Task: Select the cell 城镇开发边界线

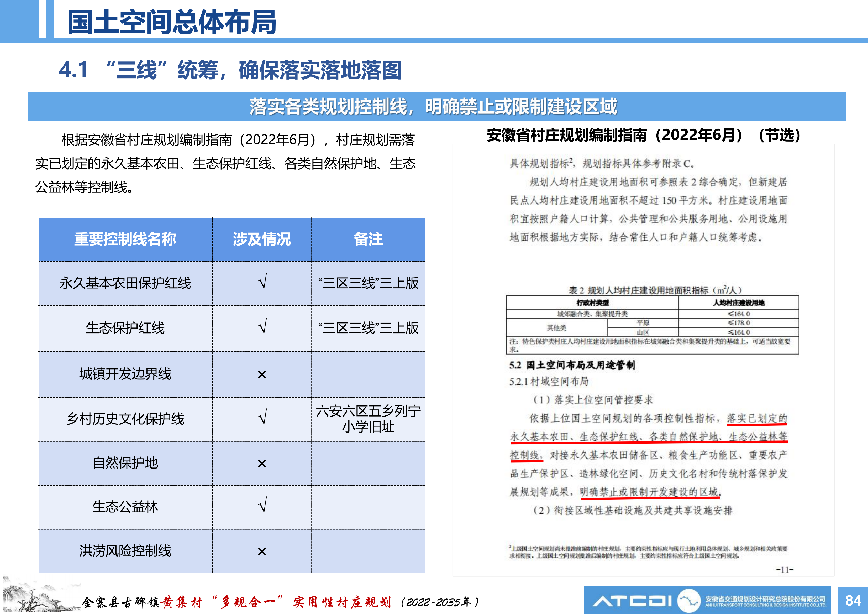Action: tap(125, 374)
